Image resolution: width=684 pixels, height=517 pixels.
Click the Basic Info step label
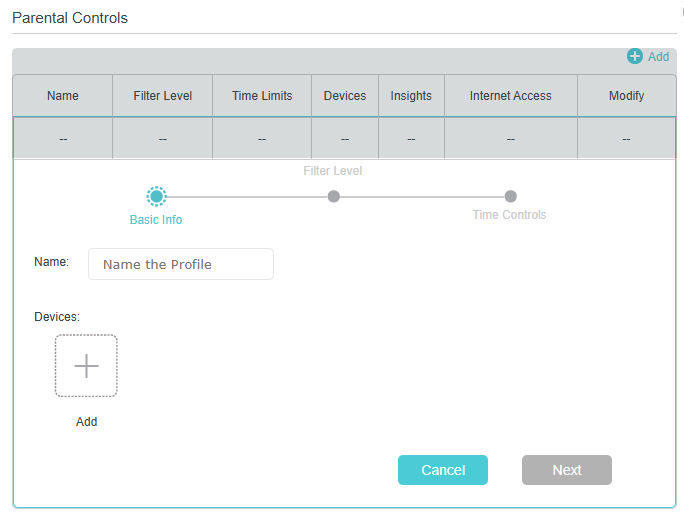click(156, 219)
